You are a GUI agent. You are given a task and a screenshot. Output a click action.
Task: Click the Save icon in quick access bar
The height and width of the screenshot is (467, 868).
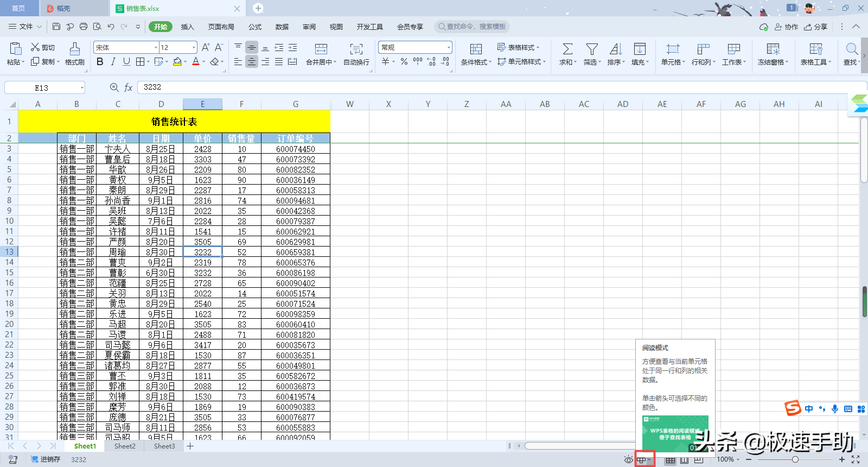[56, 26]
